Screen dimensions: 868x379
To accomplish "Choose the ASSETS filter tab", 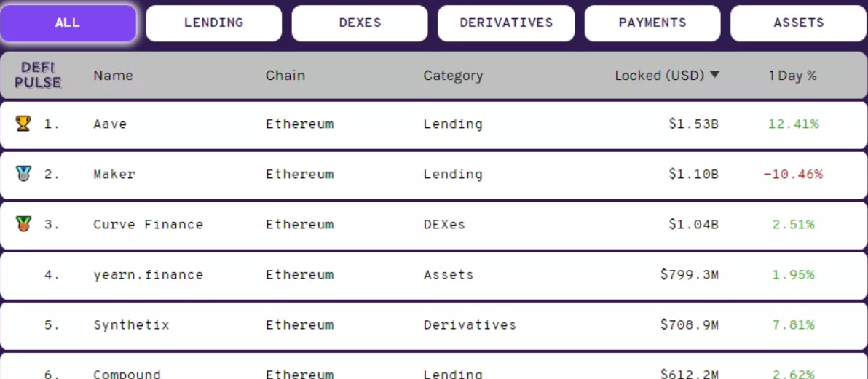I will point(799,23).
